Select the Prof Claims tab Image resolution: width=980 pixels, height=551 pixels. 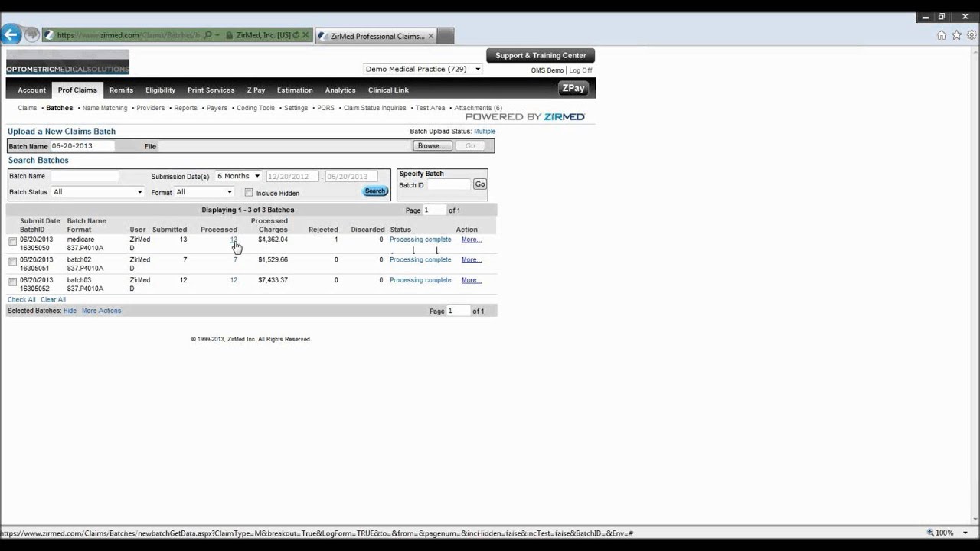tap(77, 90)
